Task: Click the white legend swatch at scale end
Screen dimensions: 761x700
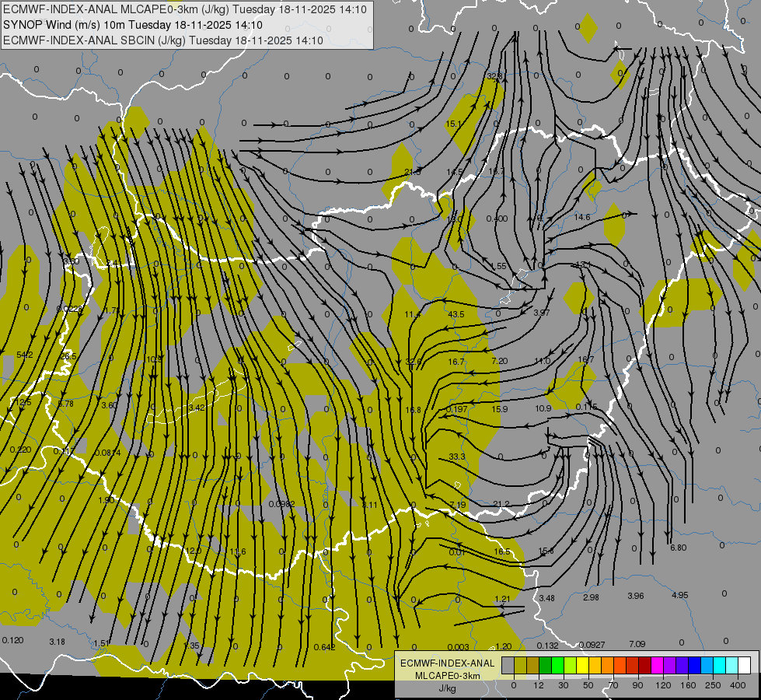Action: 745,665
